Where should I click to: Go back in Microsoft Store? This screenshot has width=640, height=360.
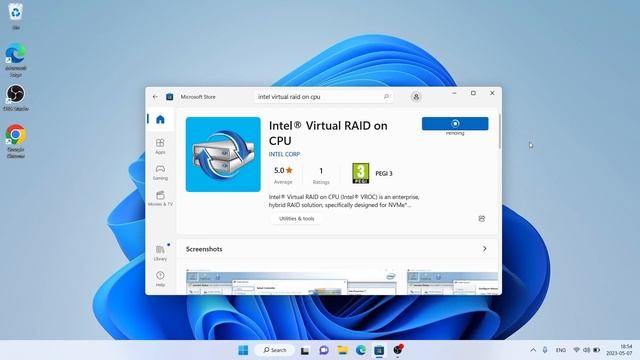155,97
